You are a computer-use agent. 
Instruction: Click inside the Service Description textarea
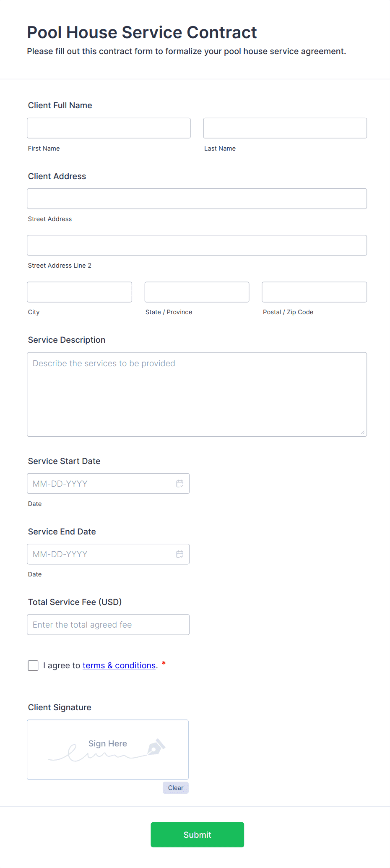click(197, 394)
